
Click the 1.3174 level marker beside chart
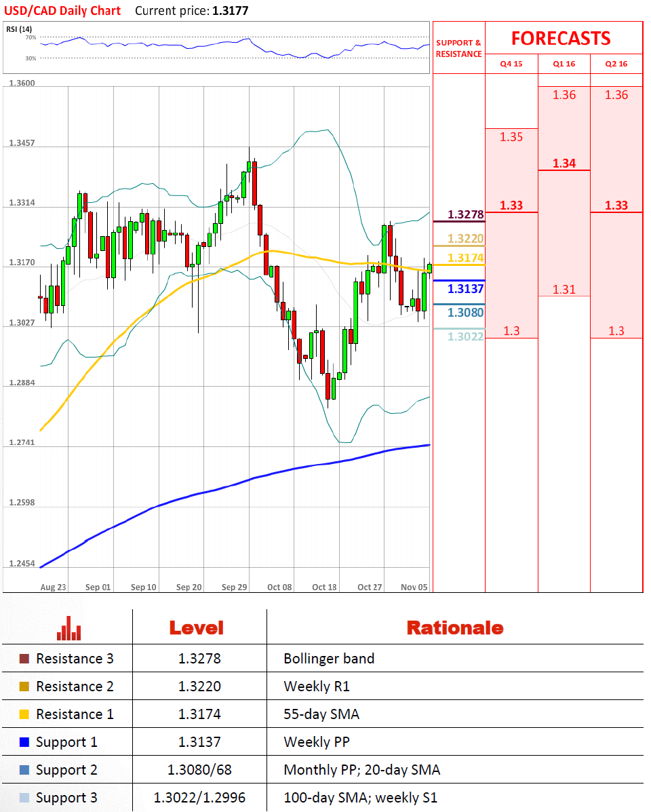tap(465, 257)
